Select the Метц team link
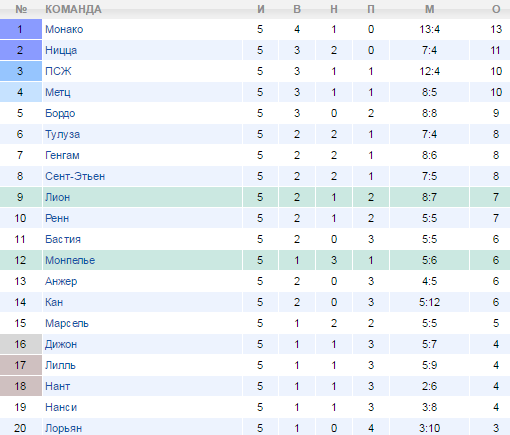 [x=58, y=92]
